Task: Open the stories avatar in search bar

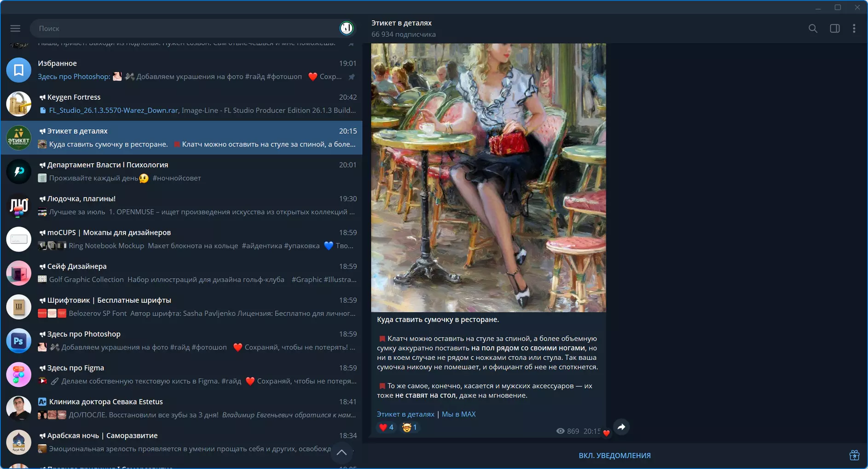Action: point(347,29)
